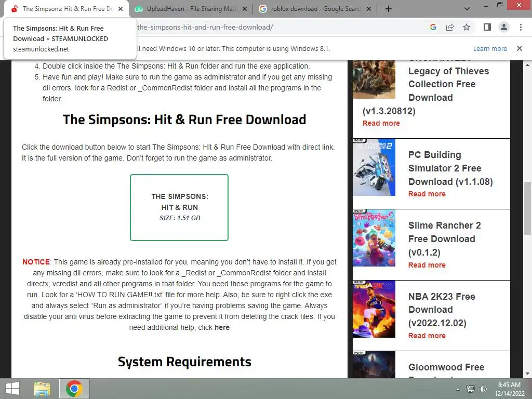The width and height of the screenshot is (532, 399).
Task: Dismiss the Windows 8.1 info bar
Action: tap(520, 48)
